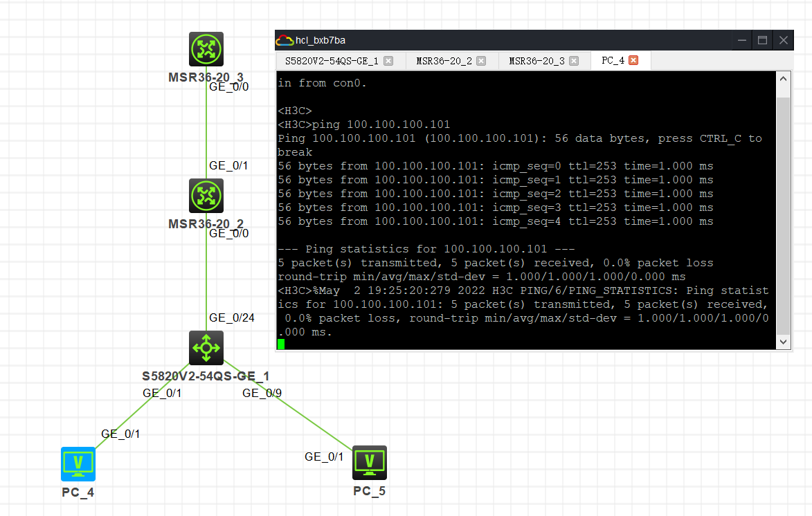Close the MSR36-20_3 terminal tab
812x516 pixels.
575,61
